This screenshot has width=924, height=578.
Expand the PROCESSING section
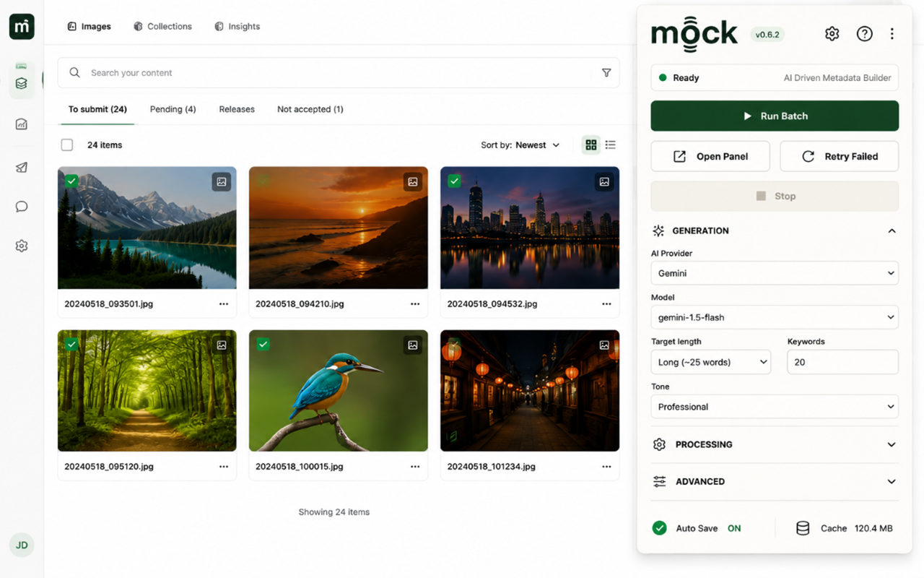coord(775,444)
